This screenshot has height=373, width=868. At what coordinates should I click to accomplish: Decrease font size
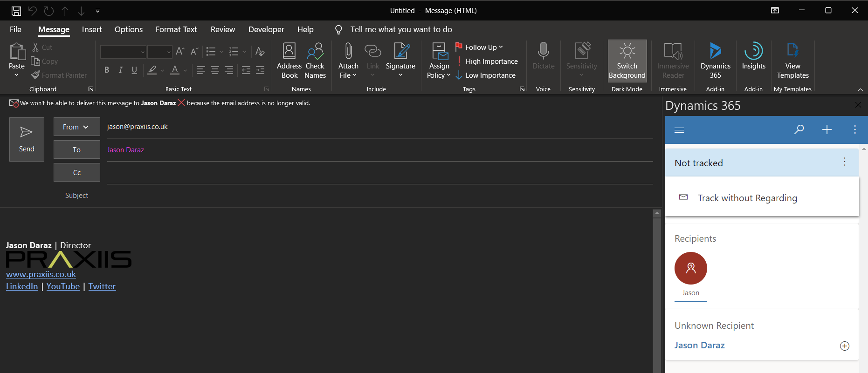coord(194,51)
